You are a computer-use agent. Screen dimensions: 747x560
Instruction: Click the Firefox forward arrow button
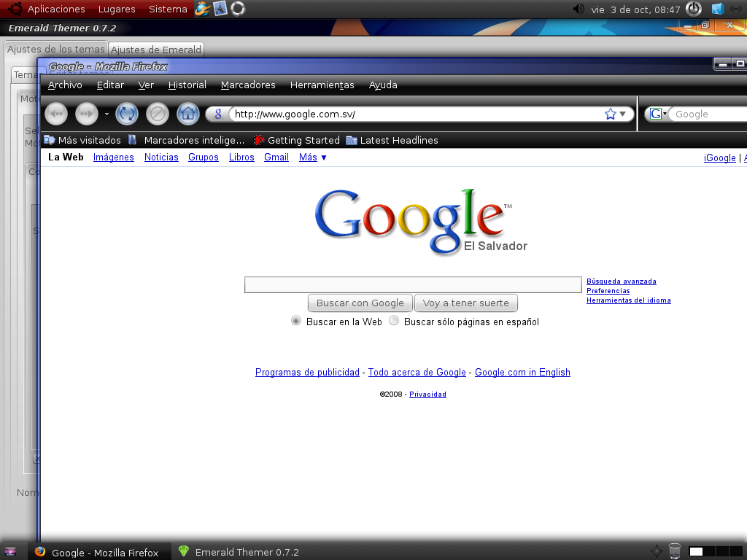pos(87,114)
